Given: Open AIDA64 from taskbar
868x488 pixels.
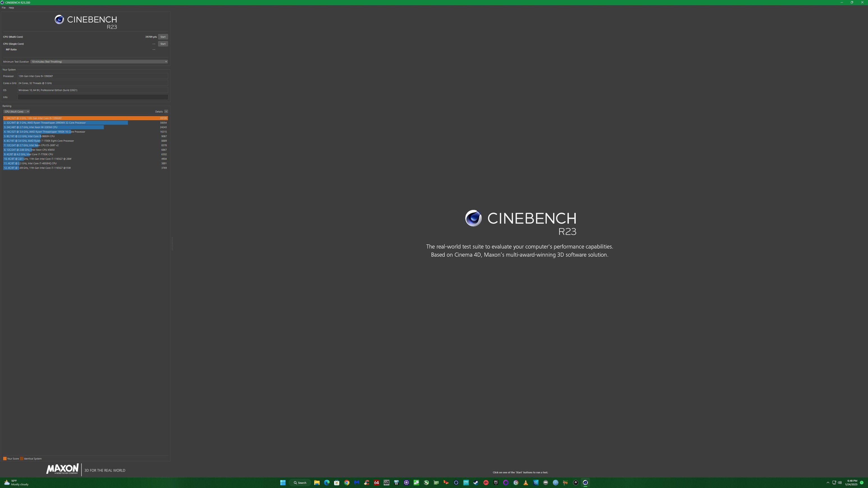Looking at the screenshot, I should click(x=376, y=483).
